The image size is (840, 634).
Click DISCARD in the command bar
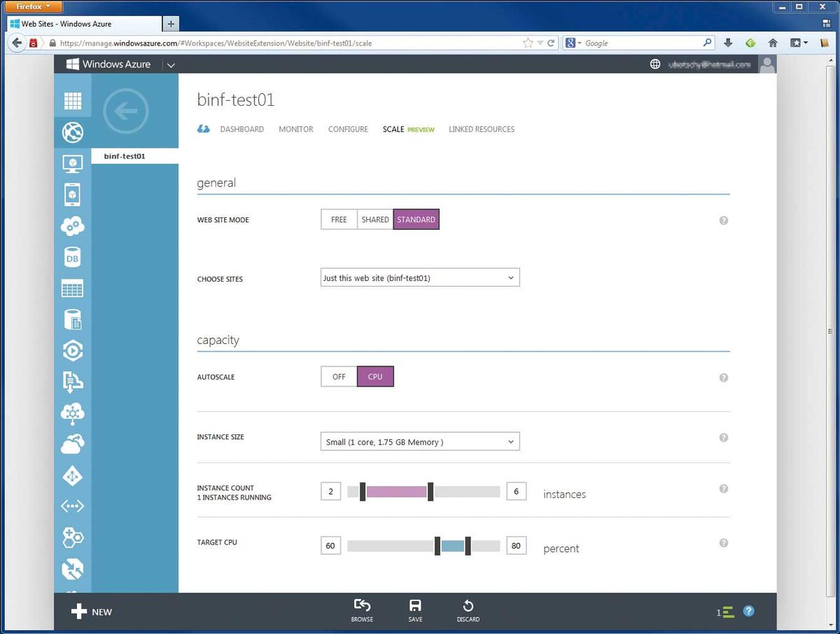[468, 610]
